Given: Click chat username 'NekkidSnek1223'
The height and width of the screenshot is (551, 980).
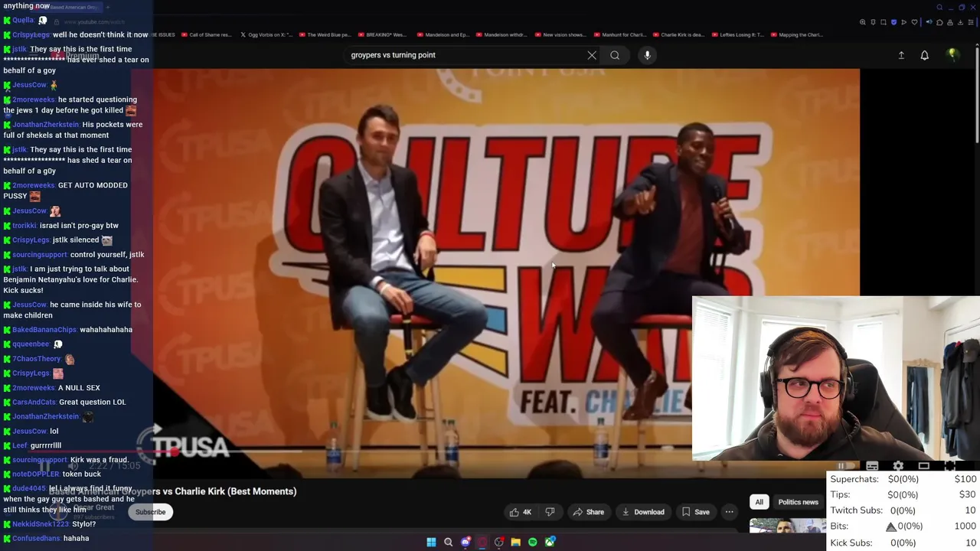Looking at the screenshot, I should coord(41,524).
